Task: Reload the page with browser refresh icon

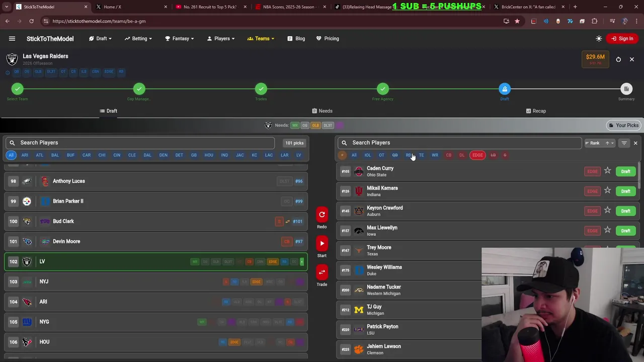Action: pyautogui.click(x=31, y=21)
